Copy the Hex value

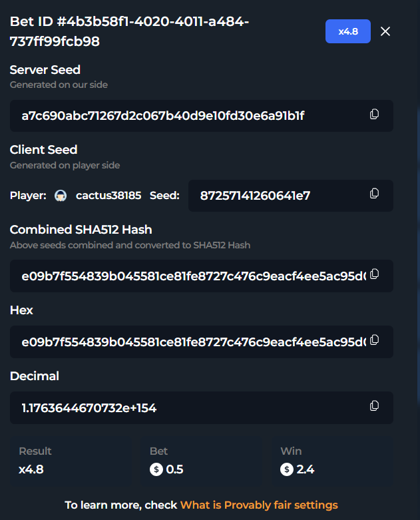tap(374, 340)
